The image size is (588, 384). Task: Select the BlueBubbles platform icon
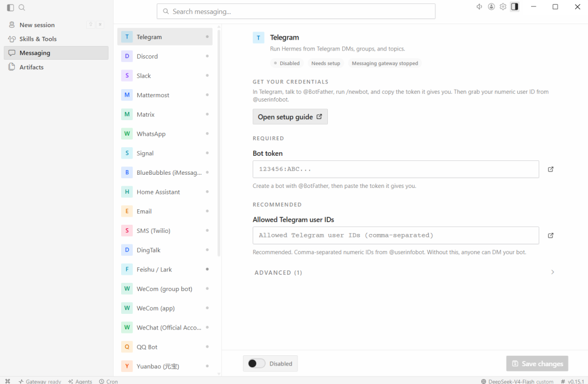127,172
